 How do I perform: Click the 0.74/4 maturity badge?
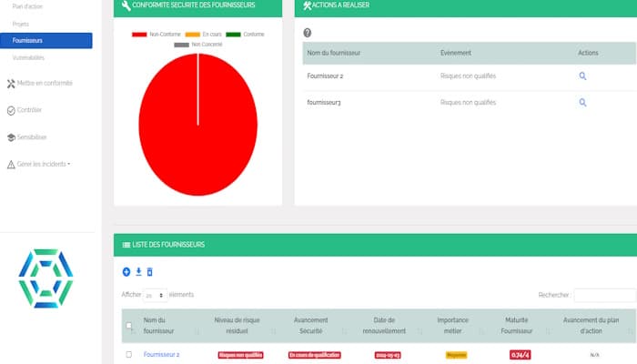[x=520, y=355]
